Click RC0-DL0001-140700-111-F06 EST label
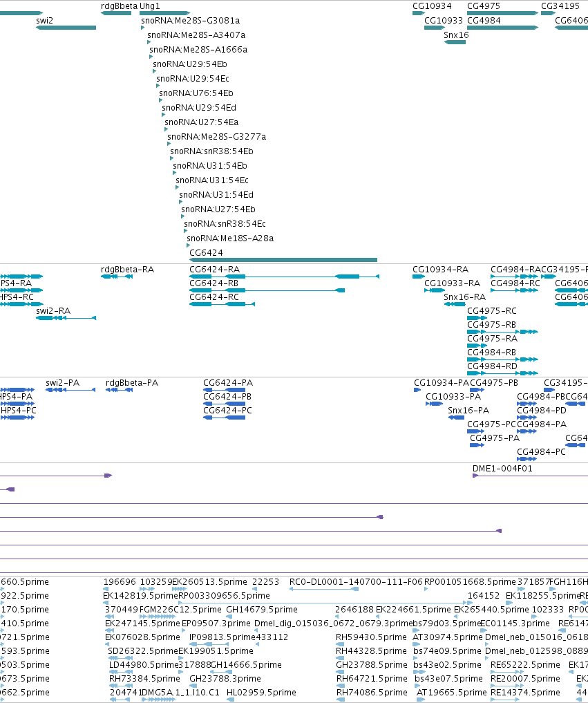Image resolution: width=588 pixels, height=703 pixels. click(356, 582)
